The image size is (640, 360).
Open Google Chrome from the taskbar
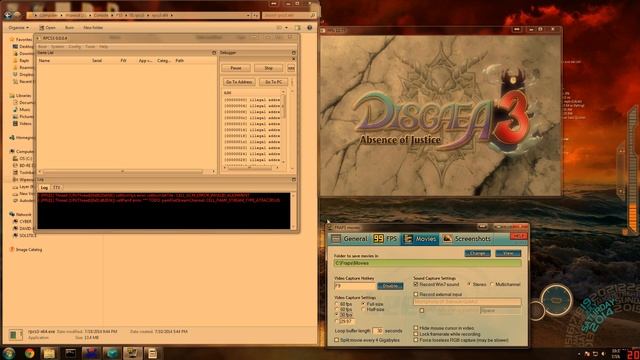point(29,353)
